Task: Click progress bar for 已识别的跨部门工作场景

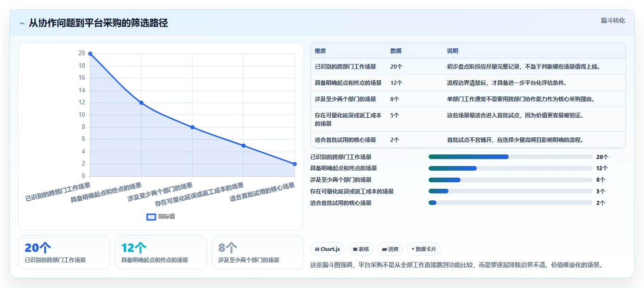Action: click(x=511, y=157)
